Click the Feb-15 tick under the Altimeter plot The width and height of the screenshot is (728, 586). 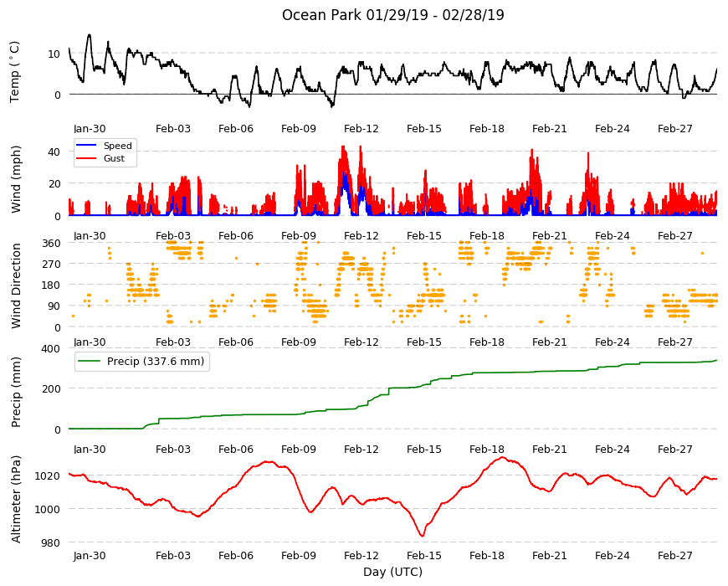[424, 556]
